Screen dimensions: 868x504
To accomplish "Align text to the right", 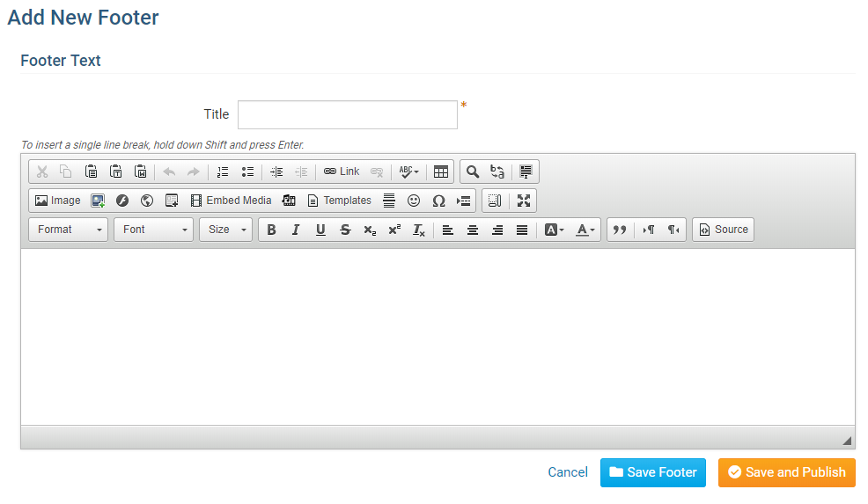I will [x=497, y=230].
